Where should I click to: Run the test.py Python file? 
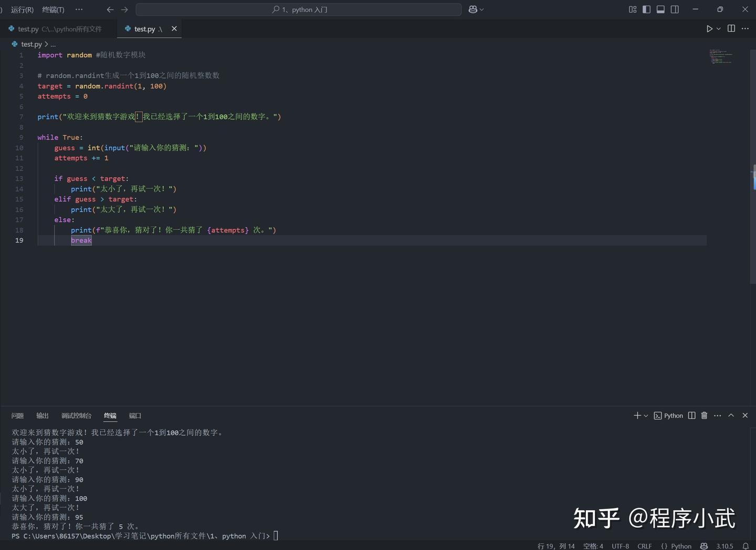click(709, 29)
